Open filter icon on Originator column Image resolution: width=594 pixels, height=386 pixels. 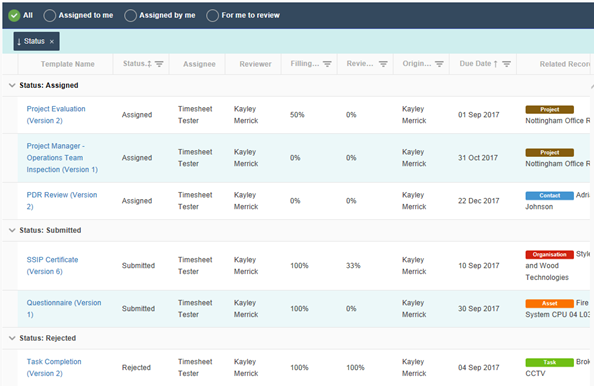pos(439,64)
